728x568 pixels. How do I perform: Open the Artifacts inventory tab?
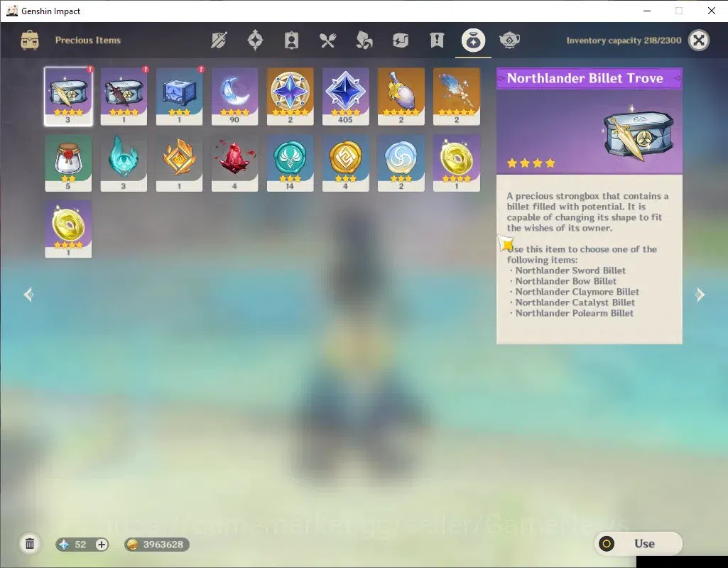pos(255,40)
